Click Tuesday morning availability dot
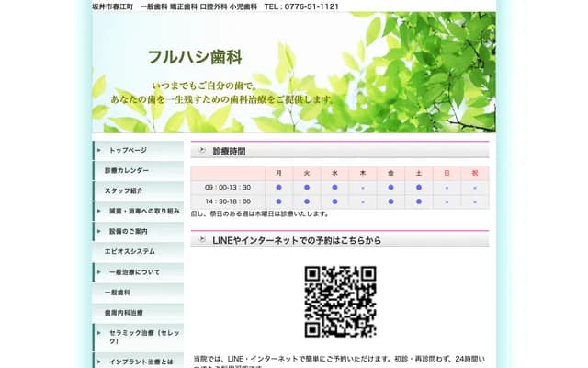Image resolution: width=588 pixels, height=368 pixels. coord(307,188)
